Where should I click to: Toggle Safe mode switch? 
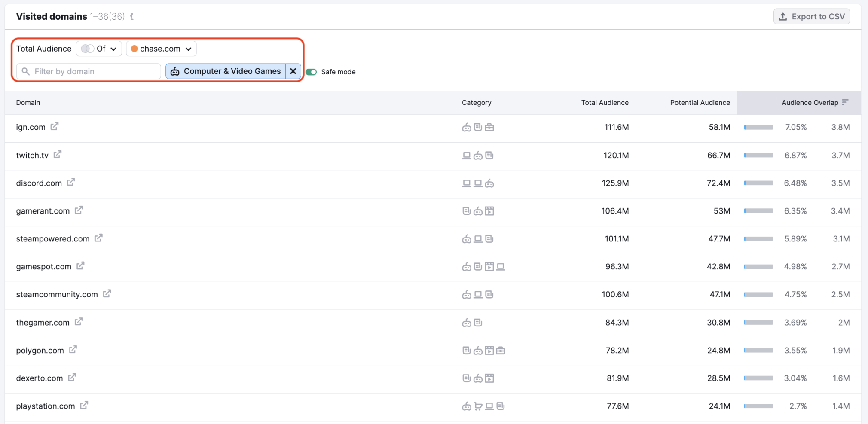pyautogui.click(x=311, y=72)
